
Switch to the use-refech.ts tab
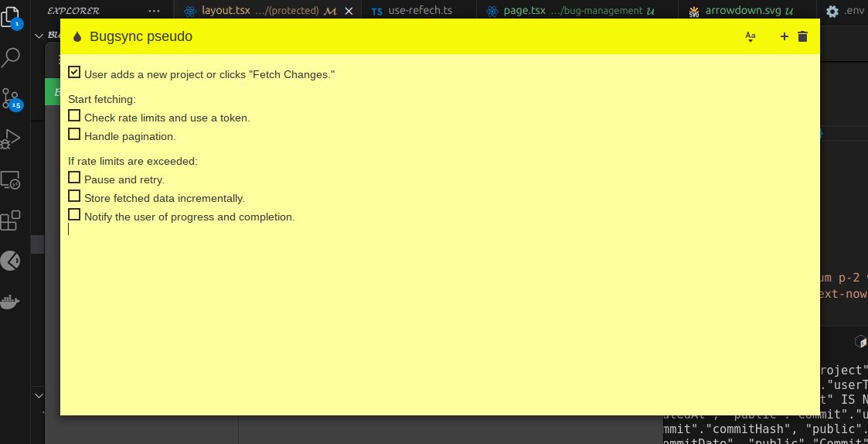[x=420, y=11]
